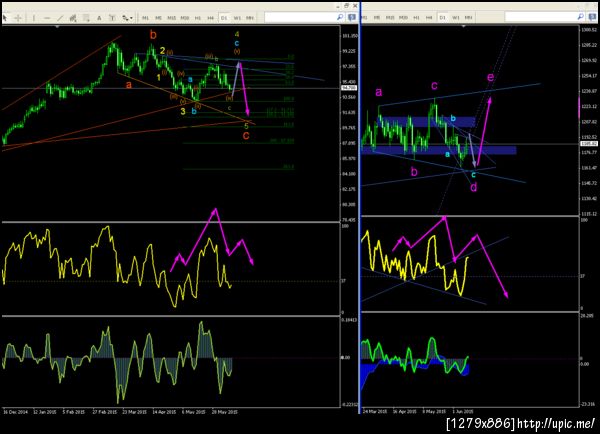Click the right chart shift triangle marker

click(x=464, y=27)
